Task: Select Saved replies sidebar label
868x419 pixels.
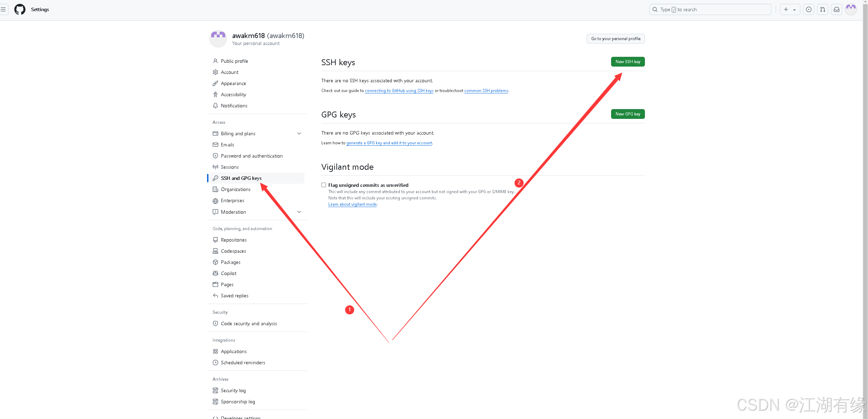Action: coord(235,296)
